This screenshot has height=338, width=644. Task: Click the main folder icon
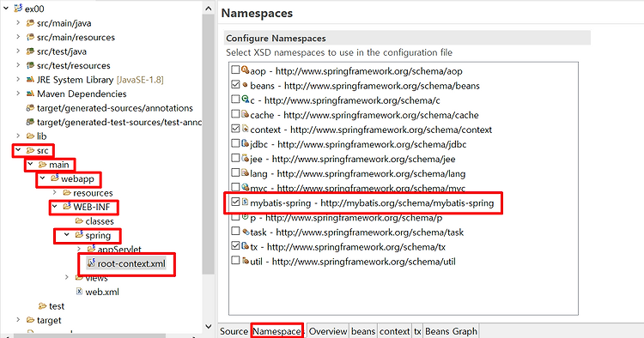click(42, 165)
